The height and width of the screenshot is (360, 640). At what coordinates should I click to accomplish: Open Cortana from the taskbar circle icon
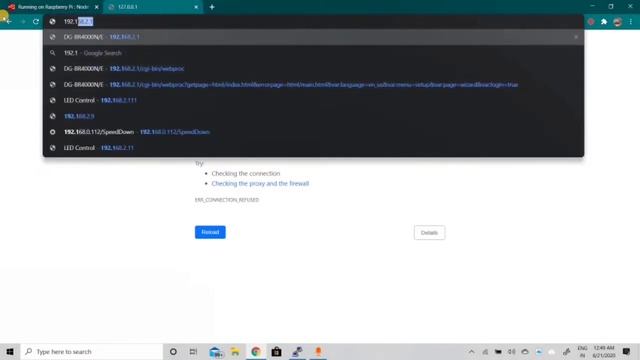coord(173,351)
